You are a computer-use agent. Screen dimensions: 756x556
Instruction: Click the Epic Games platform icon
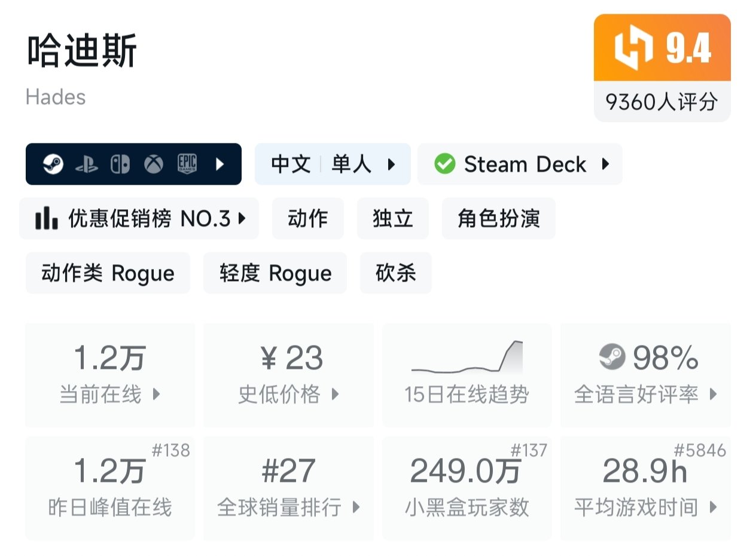tap(187, 164)
